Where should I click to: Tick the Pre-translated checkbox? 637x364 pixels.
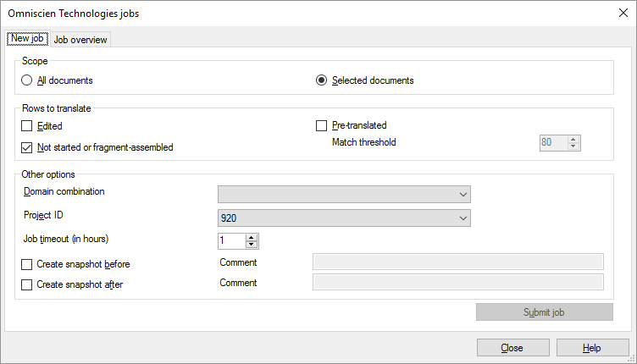pyautogui.click(x=321, y=126)
